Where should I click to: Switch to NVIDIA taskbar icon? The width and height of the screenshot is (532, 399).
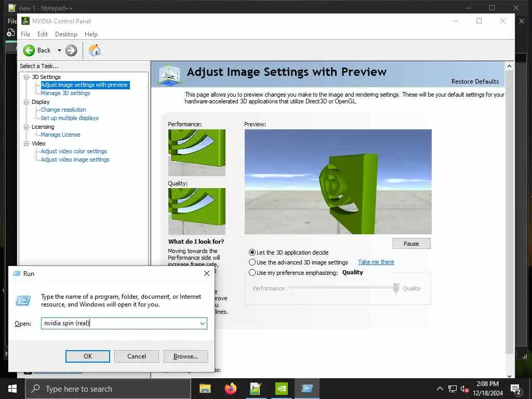(x=281, y=389)
